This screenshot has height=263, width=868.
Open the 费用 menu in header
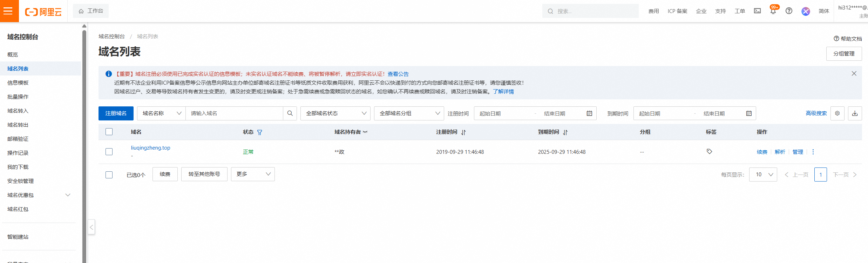coord(653,11)
